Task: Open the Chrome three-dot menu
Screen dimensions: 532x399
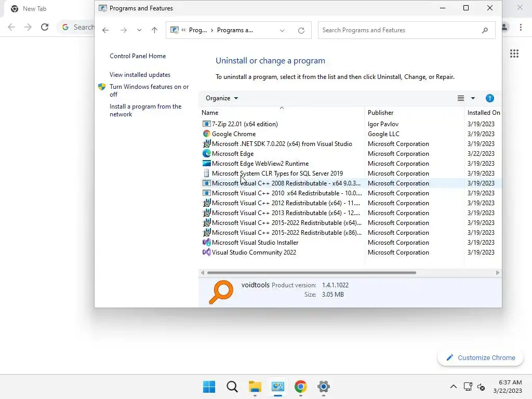Action: (x=521, y=27)
